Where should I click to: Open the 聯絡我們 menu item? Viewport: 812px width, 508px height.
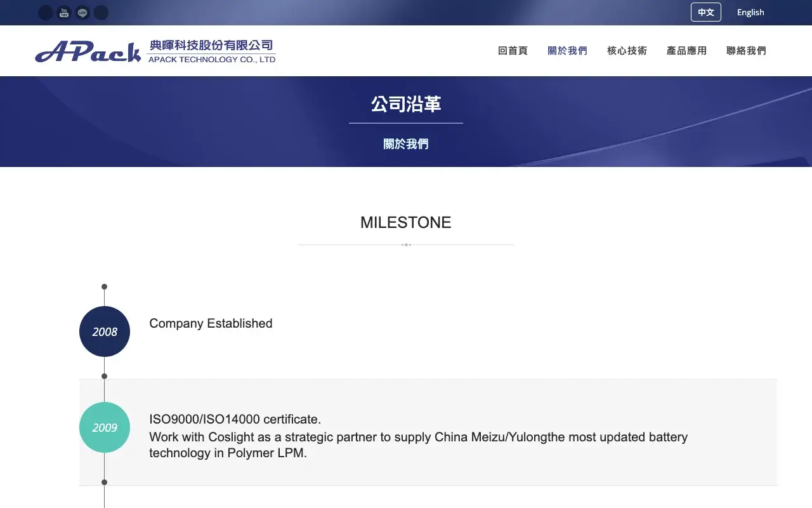point(747,51)
